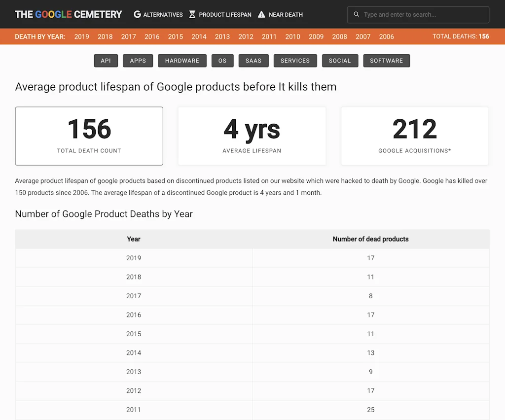Click the warning triangle Near Death icon
The width and height of the screenshot is (505, 420).
pyautogui.click(x=261, y=14)
